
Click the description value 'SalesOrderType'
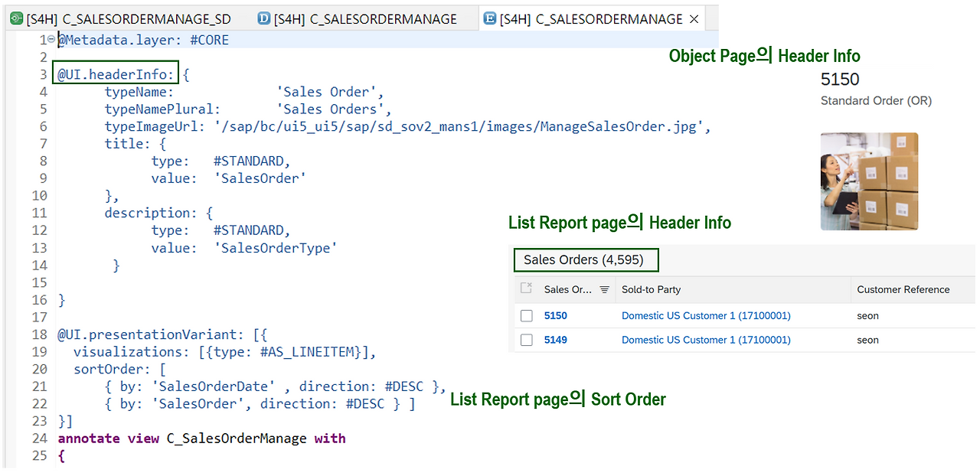click(276, 248)
